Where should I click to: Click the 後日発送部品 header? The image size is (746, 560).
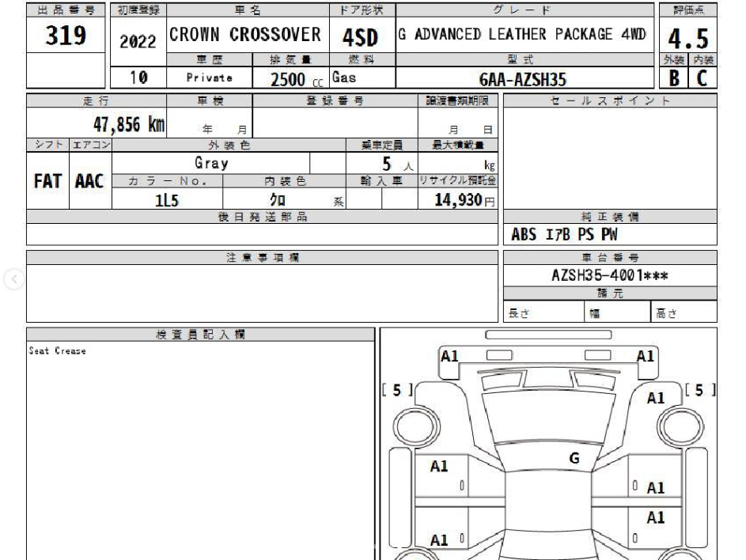coord(262,217)
